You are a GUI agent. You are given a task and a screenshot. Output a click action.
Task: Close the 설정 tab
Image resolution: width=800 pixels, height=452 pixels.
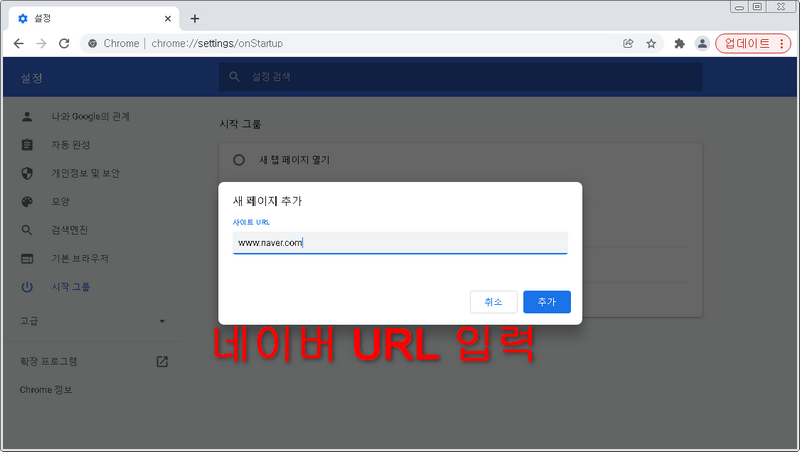tap(167, 18)
